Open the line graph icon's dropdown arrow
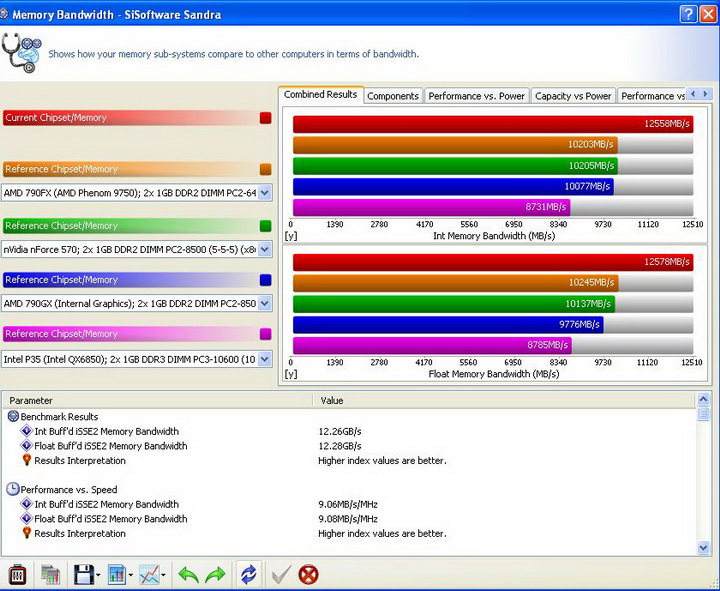Screen dimensions: 720x591 click(x=163, y=575)
